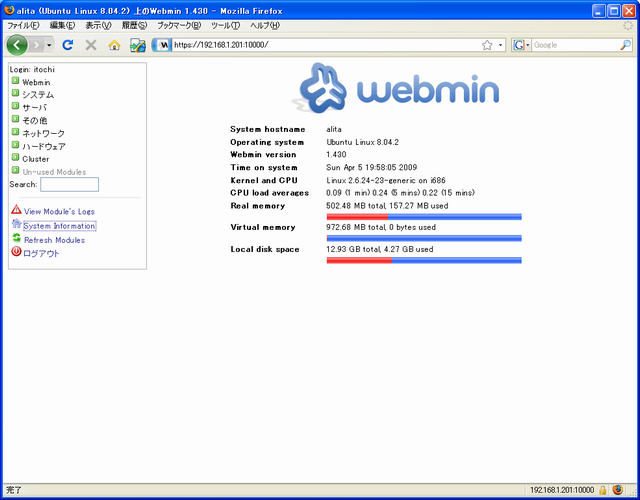Open the address bar history dropdown
The height and width of the screenshot is (500, 640).
pyautogui.click(x=500, y=45)
